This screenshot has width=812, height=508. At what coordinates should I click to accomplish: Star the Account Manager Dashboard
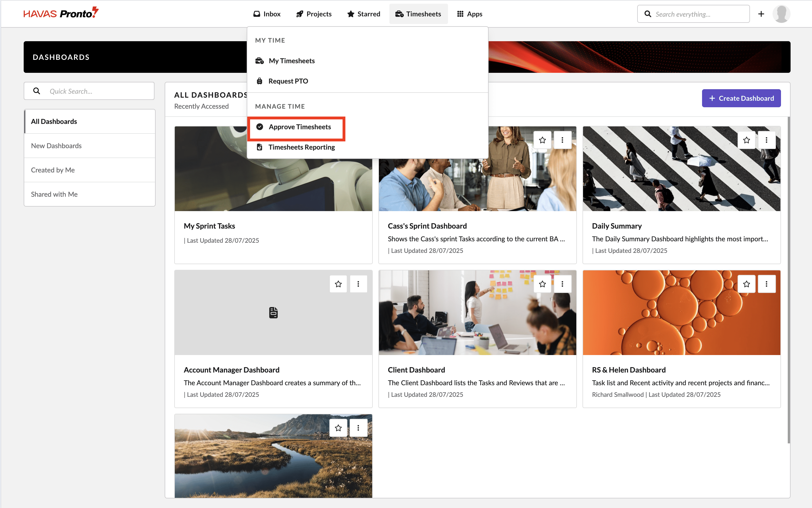(338, 284)
